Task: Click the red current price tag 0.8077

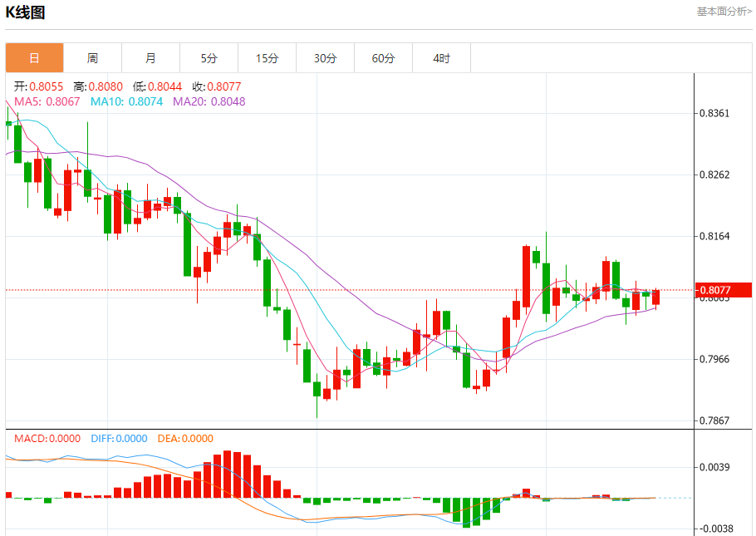Action: (724, 290)
